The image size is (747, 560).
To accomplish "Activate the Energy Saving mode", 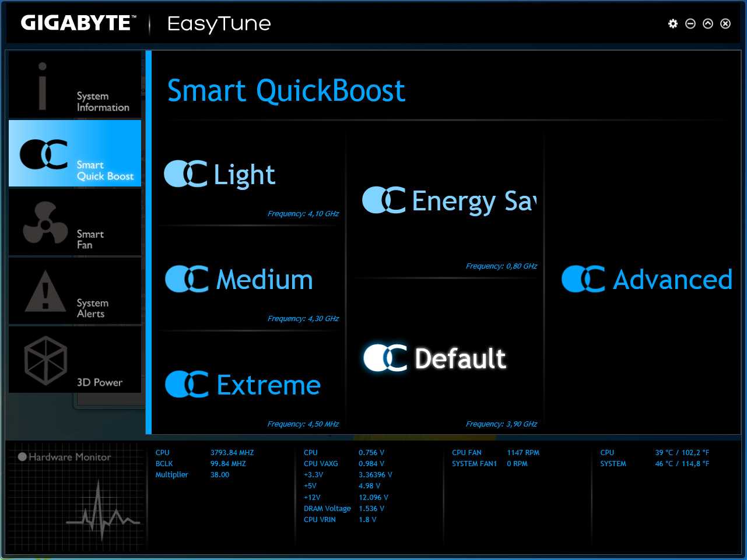I will pos(472,201).
